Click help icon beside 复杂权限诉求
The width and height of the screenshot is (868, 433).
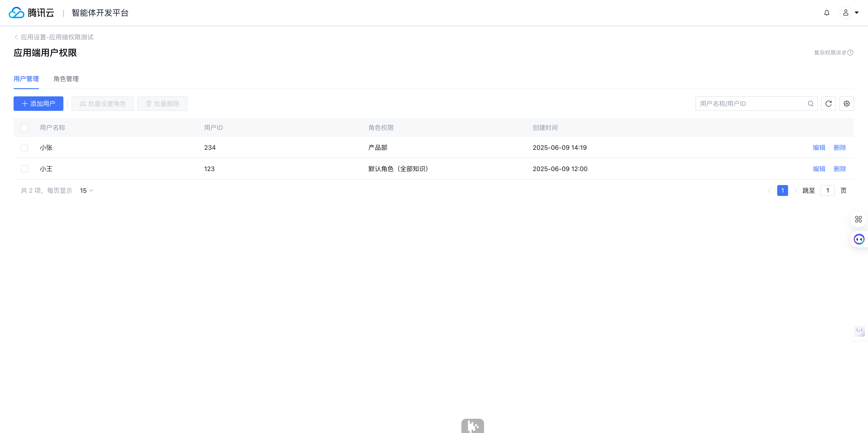pos(851,52)
